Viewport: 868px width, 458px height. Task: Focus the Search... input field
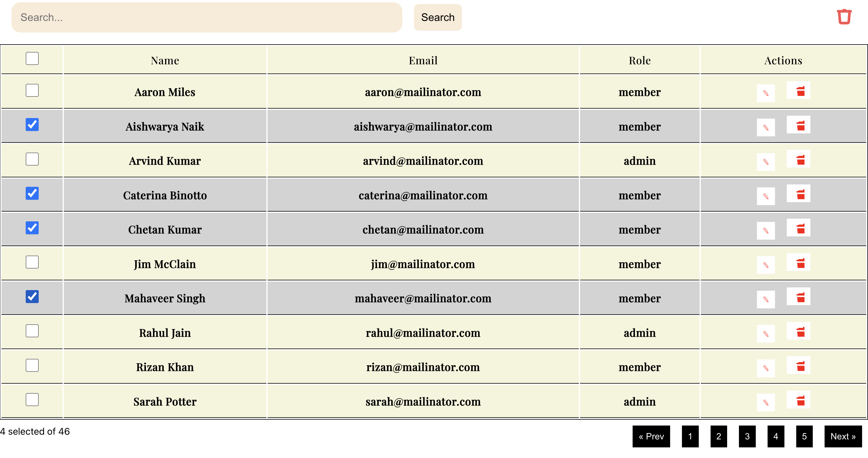206,17
